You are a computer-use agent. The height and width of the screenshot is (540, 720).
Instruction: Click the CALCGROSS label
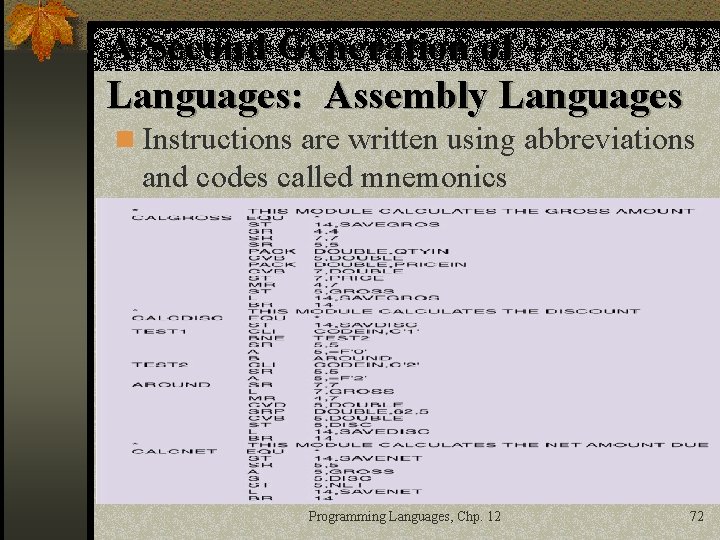(x=181, y=218)
